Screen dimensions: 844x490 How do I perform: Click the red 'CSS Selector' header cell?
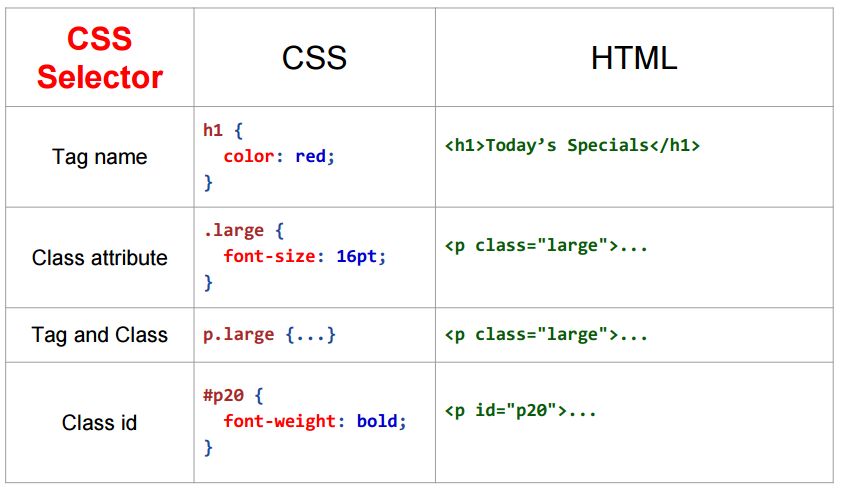tap(100, 58)
